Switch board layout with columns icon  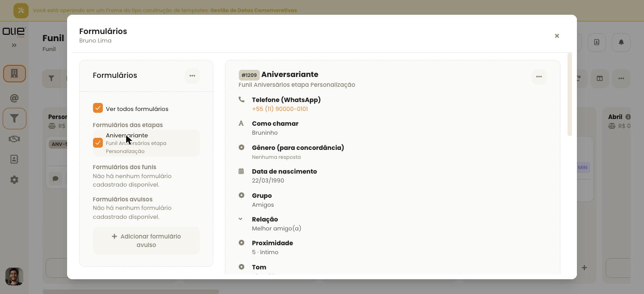(600, 78)
